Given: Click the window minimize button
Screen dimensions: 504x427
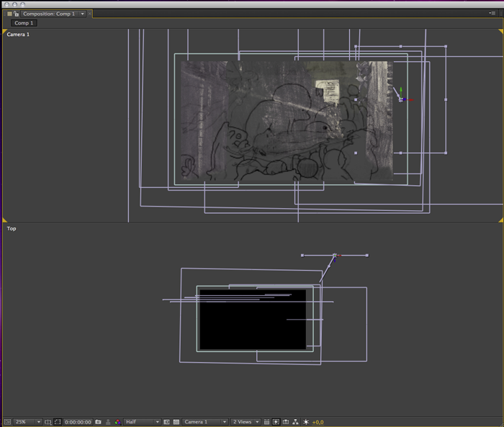Looking at the screenshot, I should click(14, 4).
